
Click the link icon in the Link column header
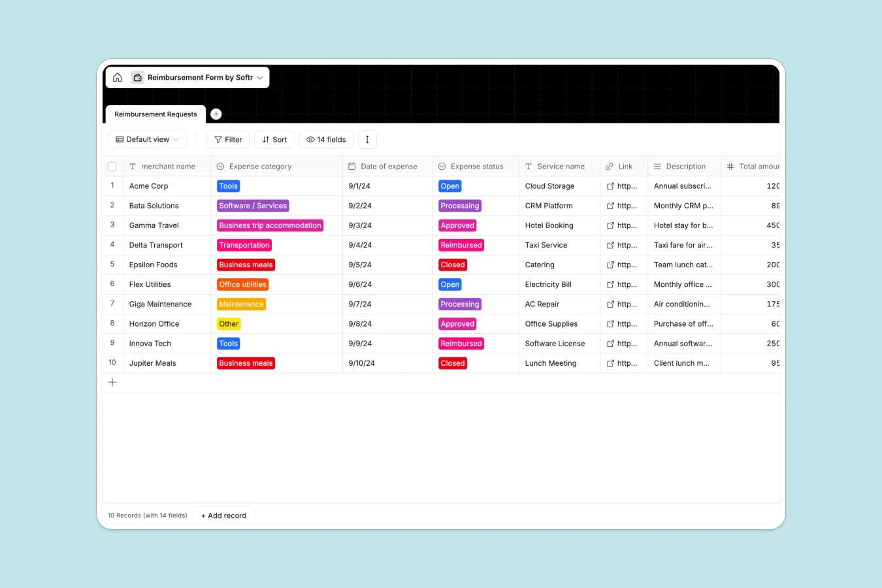pos(609,166)
